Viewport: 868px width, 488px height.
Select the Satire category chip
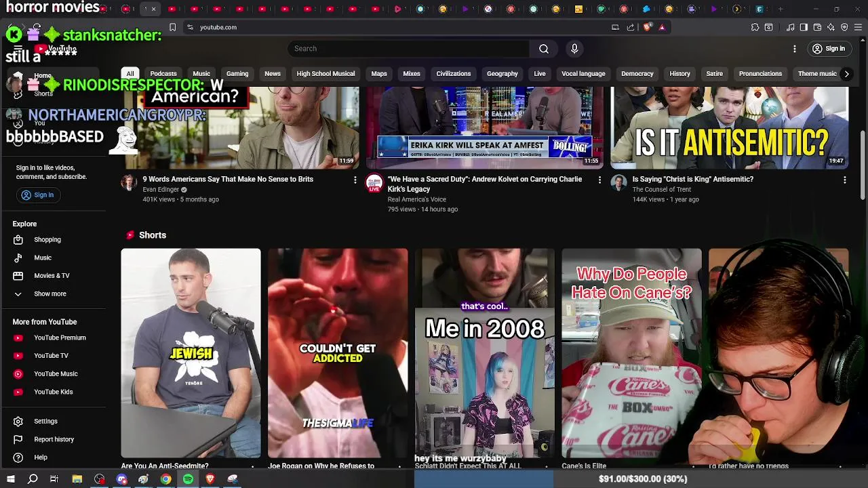[715, 74]
